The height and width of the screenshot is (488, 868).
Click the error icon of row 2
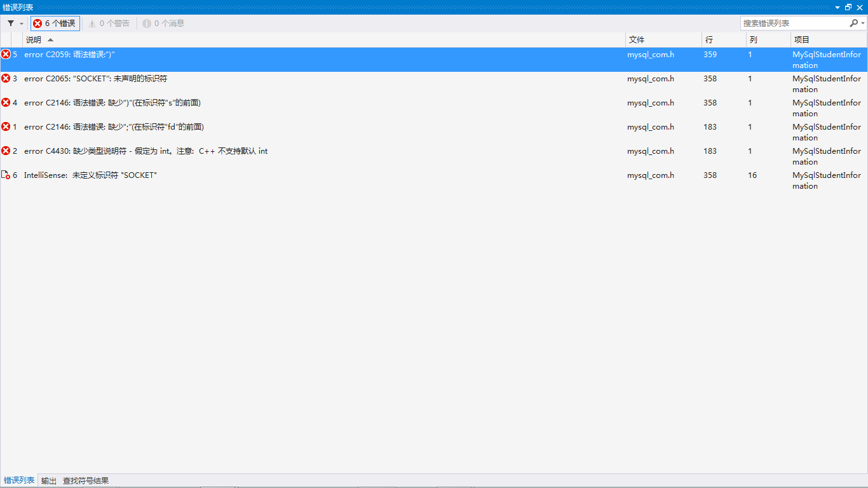click(6, 151)
